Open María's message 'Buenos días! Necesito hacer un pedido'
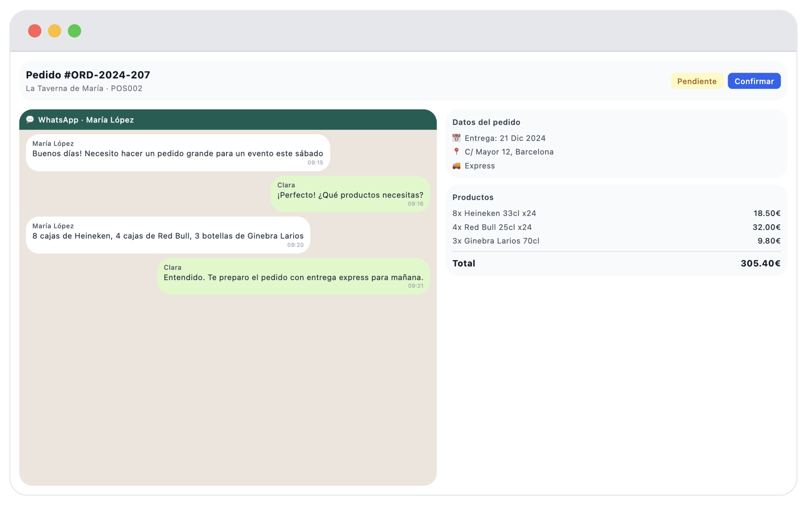The image size is (812, 509). [x=178, y=153]
